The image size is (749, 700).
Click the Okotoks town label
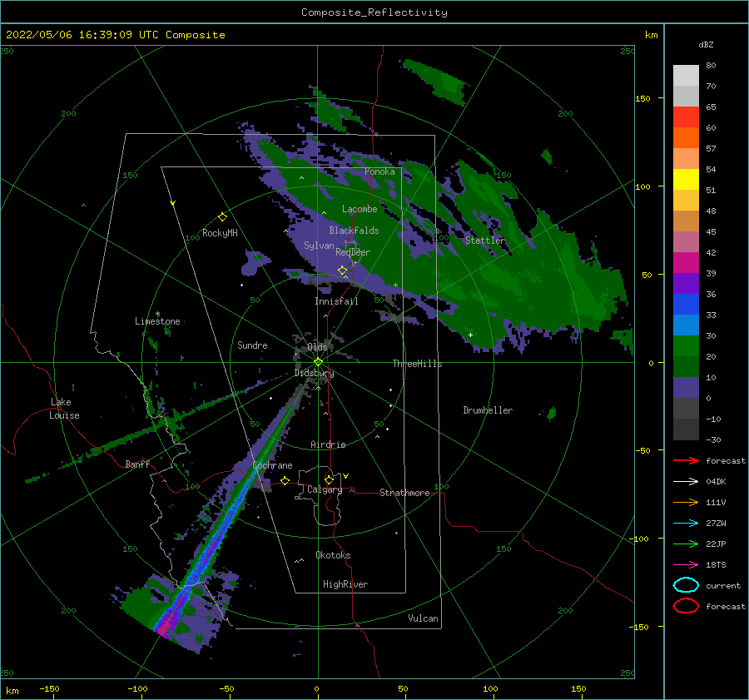click(x=333, y=555)
